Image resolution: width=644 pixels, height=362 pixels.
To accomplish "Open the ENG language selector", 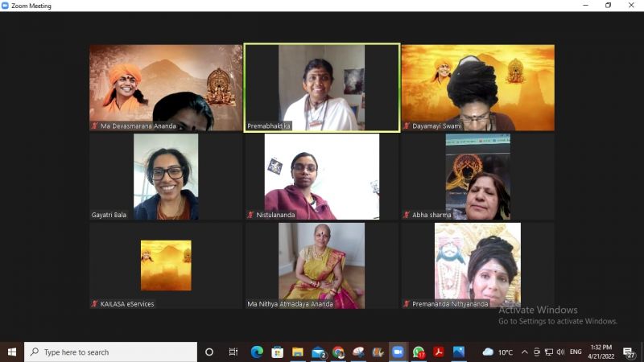I will pos(576,352).
